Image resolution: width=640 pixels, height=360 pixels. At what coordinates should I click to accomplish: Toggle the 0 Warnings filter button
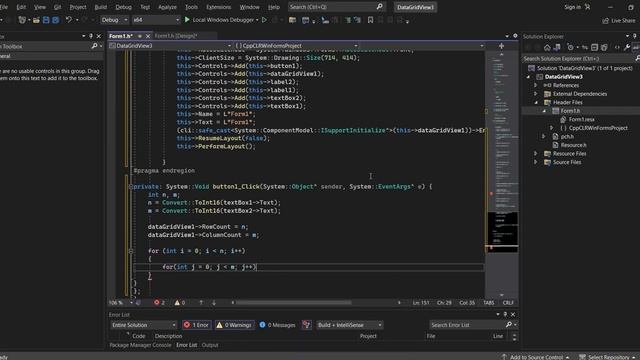point(234,325)
